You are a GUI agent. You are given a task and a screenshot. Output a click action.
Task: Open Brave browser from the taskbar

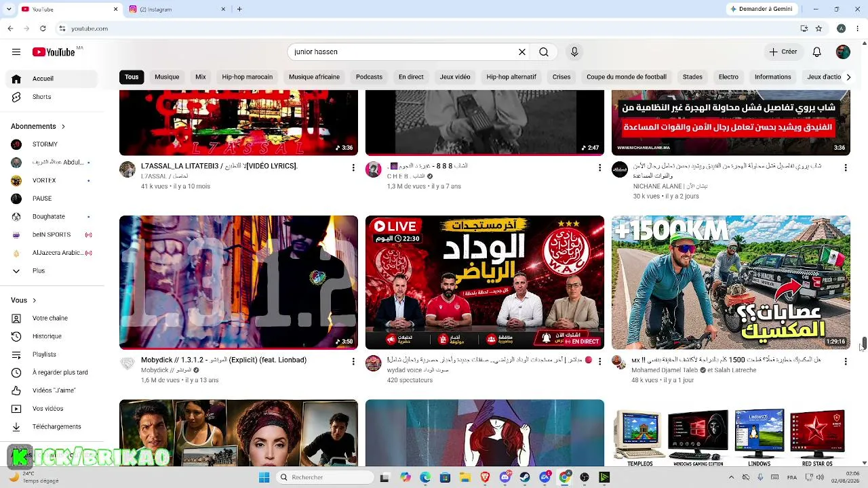485,477
